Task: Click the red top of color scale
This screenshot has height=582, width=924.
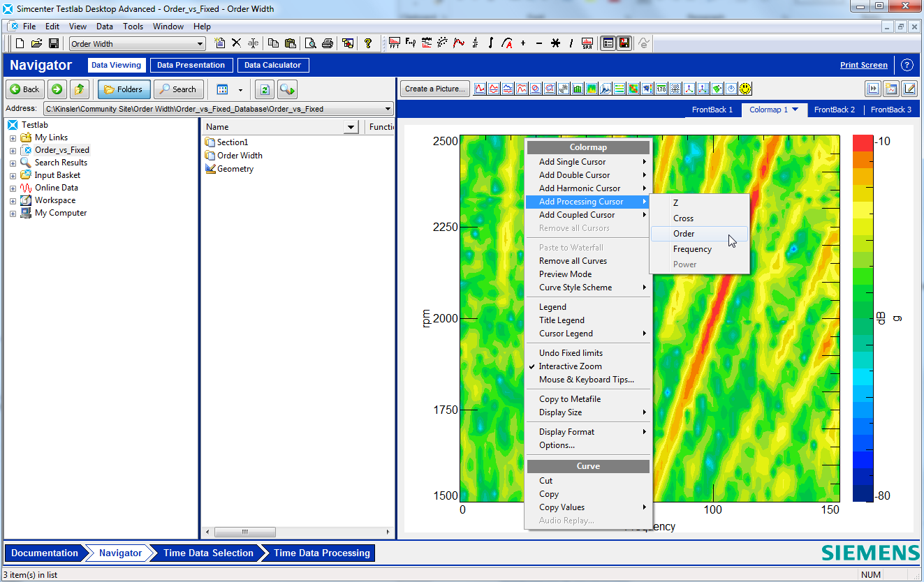Action: [863, 142]
